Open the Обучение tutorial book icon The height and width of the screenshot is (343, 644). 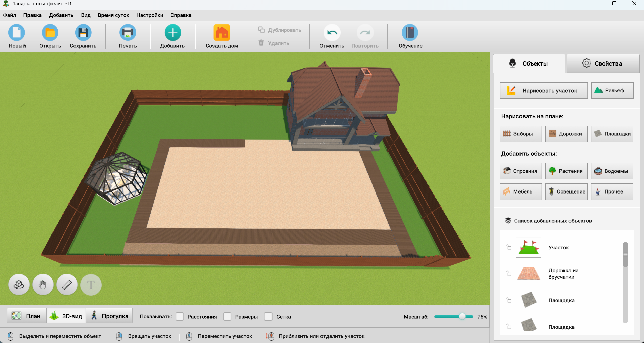[x=410, y=33]
